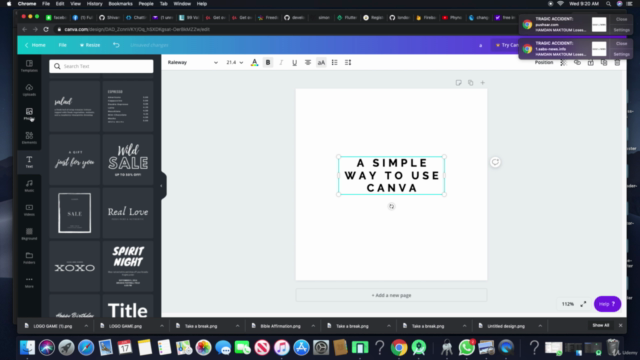Add notes to the page

(458, 83)
